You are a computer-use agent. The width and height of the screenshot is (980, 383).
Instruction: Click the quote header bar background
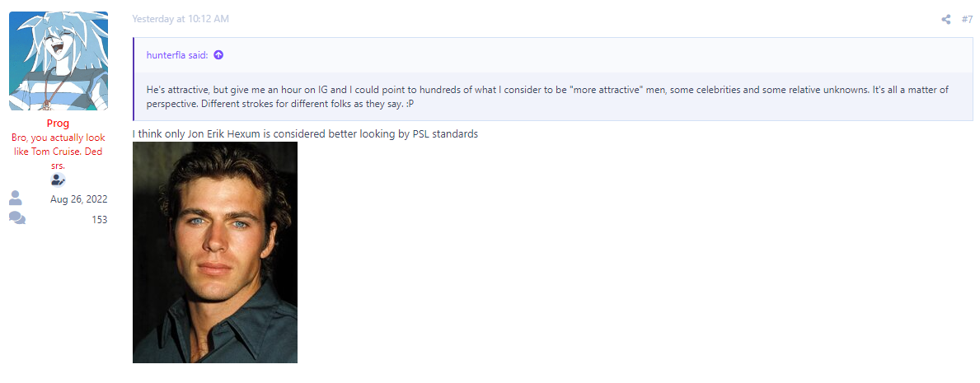tap(553, 55)
